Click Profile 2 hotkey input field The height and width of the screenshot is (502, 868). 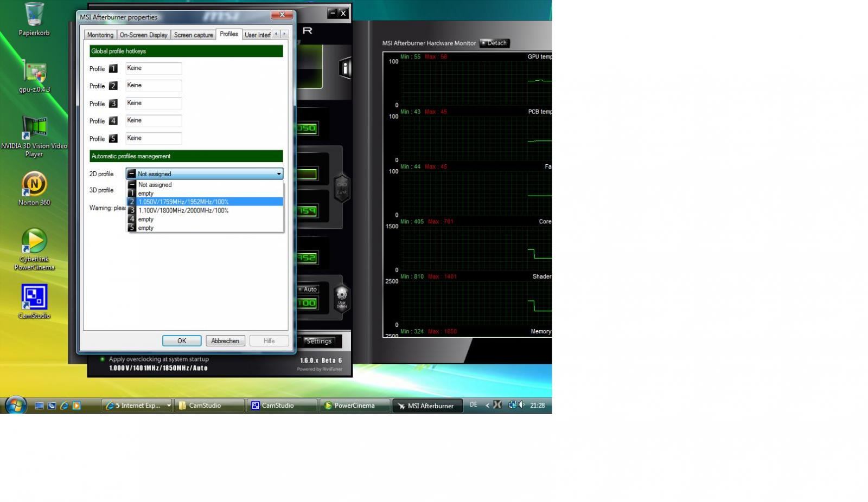click(x=154, y=86)
